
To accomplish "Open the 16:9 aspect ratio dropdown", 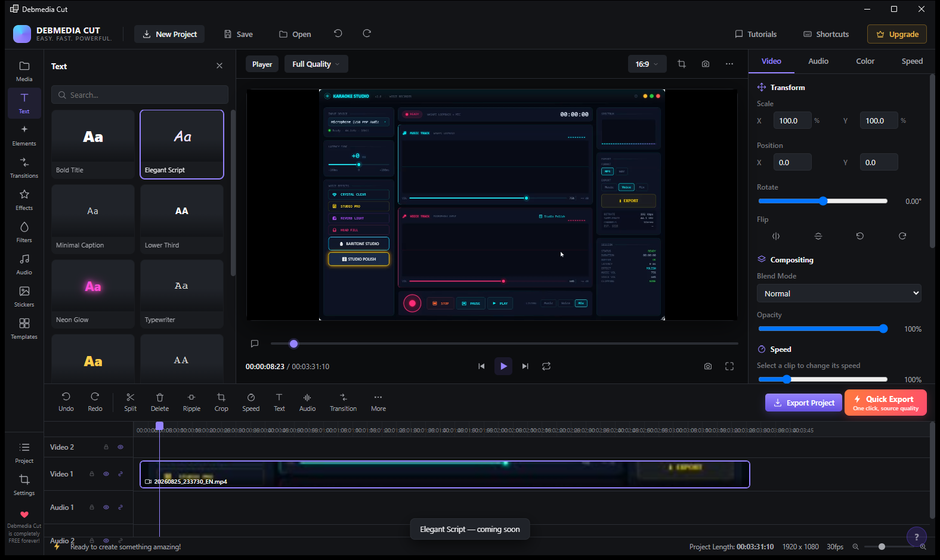I will 647,64.
